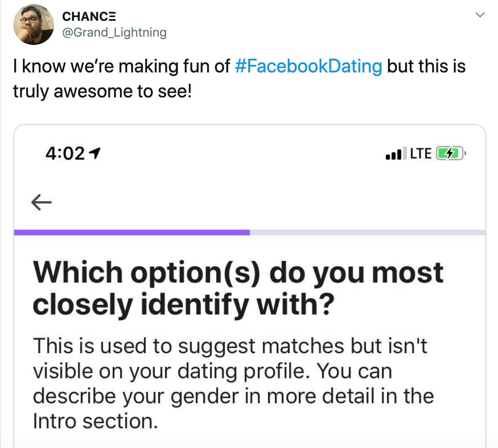This screenshot has height=448, width=498.
Task: Open the #FacebookDating hashtag
Action: click(x=308, y=66)
